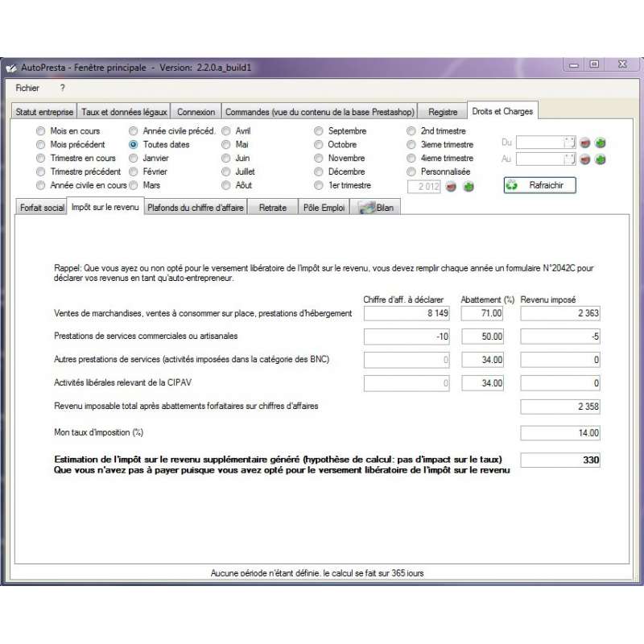Select the Personnalisée period option
Screen dimensions: 644x644
[411, 171]
